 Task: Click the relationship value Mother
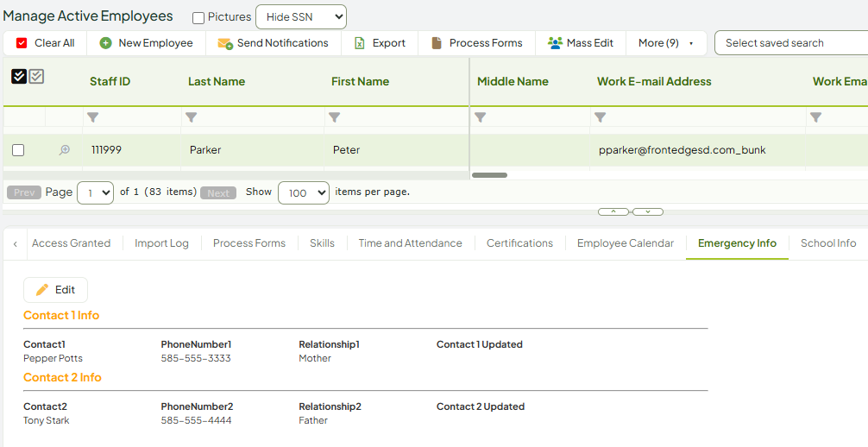(x=315, y=358)
